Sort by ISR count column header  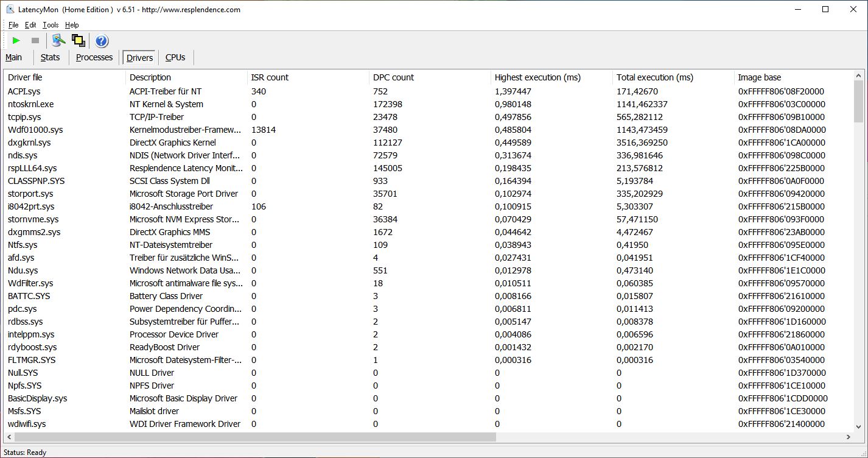(x=308, y=77)
